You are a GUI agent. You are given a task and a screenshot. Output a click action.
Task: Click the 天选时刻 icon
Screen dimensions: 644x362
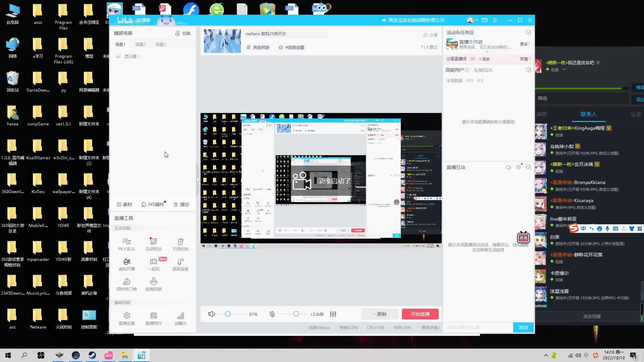tap(180, 244)
